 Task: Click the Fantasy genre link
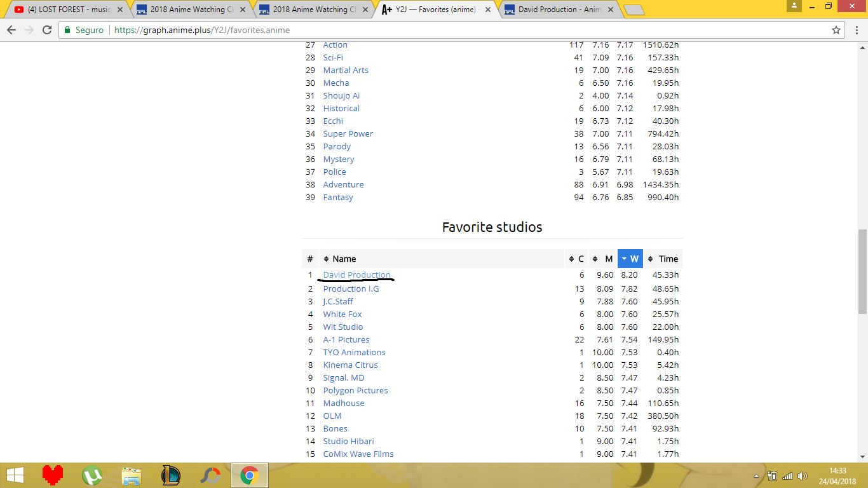pyautogui.click(x=338, y=197)
